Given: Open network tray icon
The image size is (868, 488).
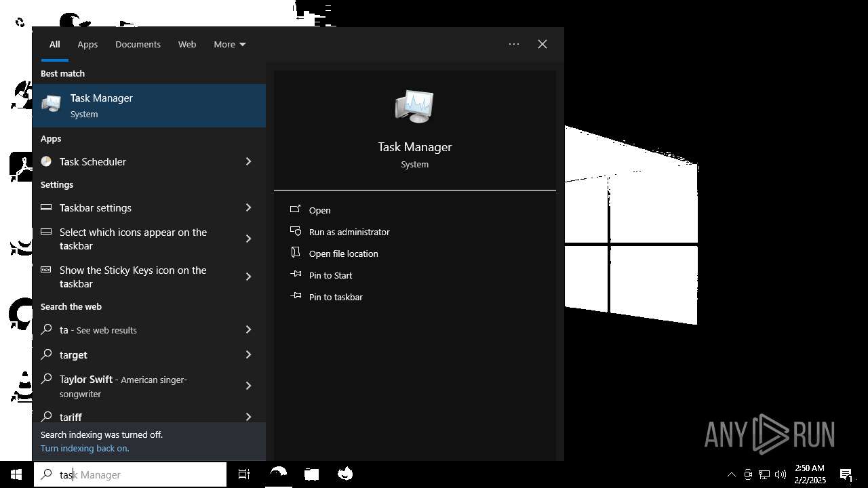Looking at the screenshot, I should point(764,474).
